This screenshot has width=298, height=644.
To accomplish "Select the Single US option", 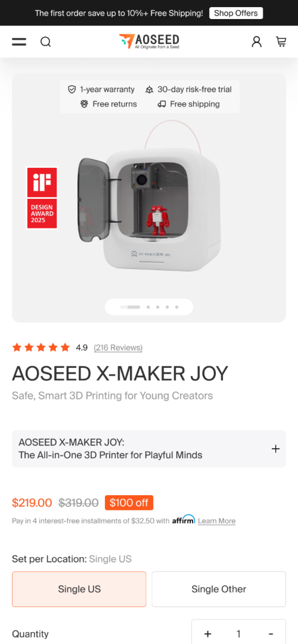I will (79, 589).
